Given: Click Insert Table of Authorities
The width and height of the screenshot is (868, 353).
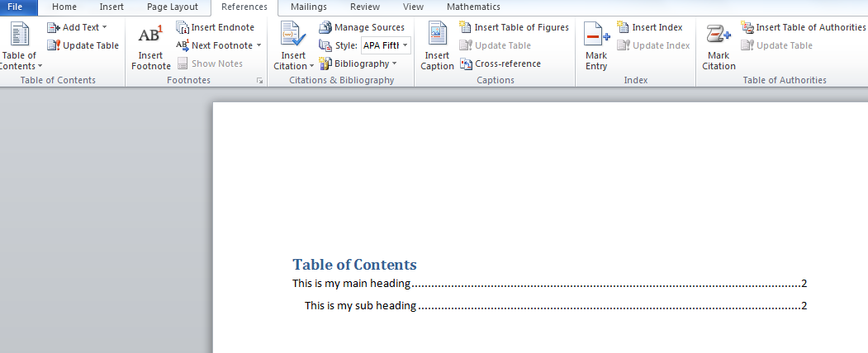Looking at the screenshot, I should click(x=804, y=27).
